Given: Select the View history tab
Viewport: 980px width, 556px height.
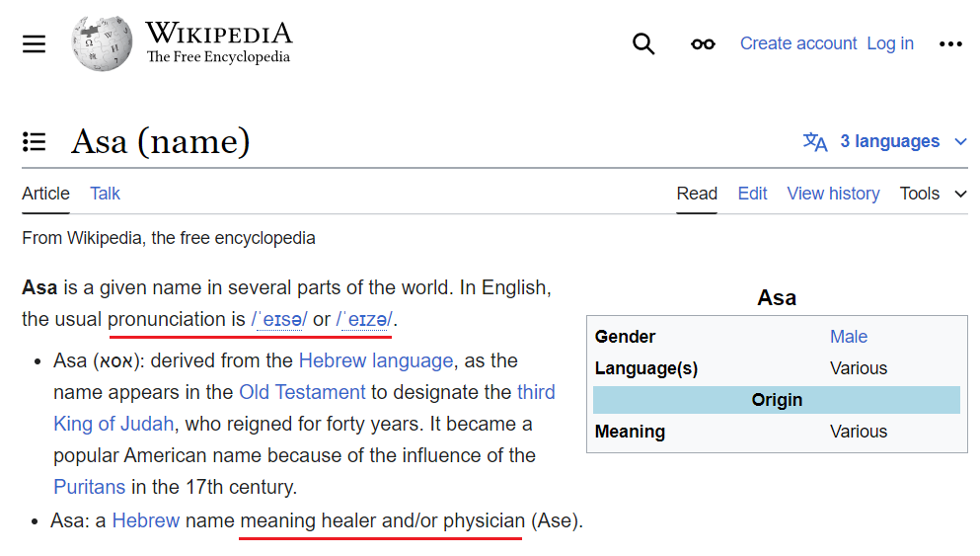Looking at the screenshot, I should [833, 194].
